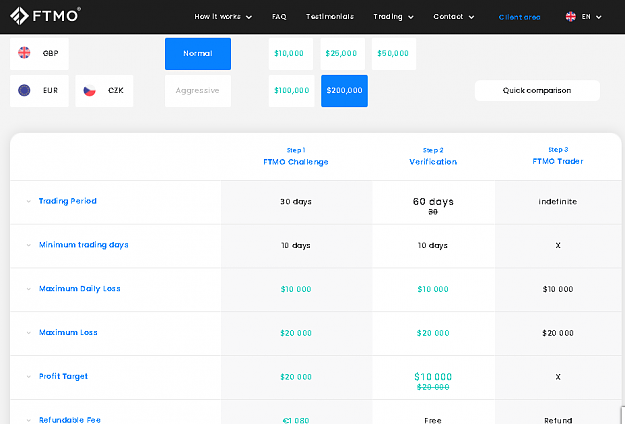The width and height of the screenshot is (625, 424).
Task: Select Normal risk mode
Action: tap(198, 54)
